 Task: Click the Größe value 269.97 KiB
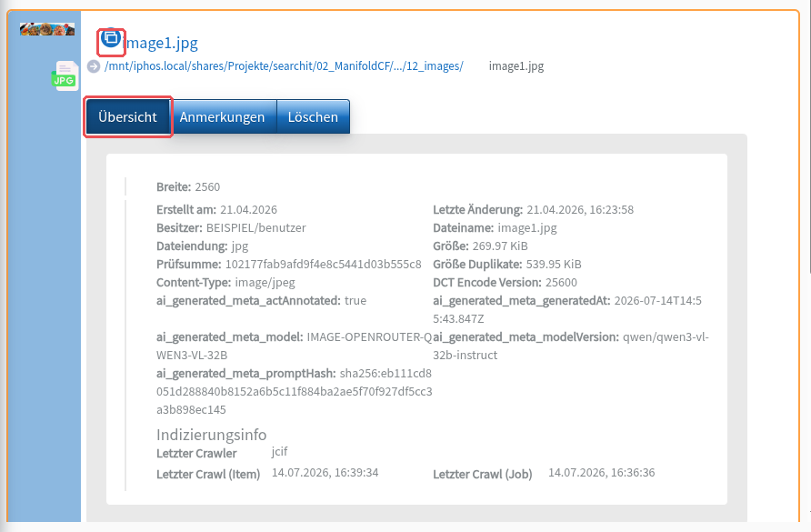click(500, 246)
